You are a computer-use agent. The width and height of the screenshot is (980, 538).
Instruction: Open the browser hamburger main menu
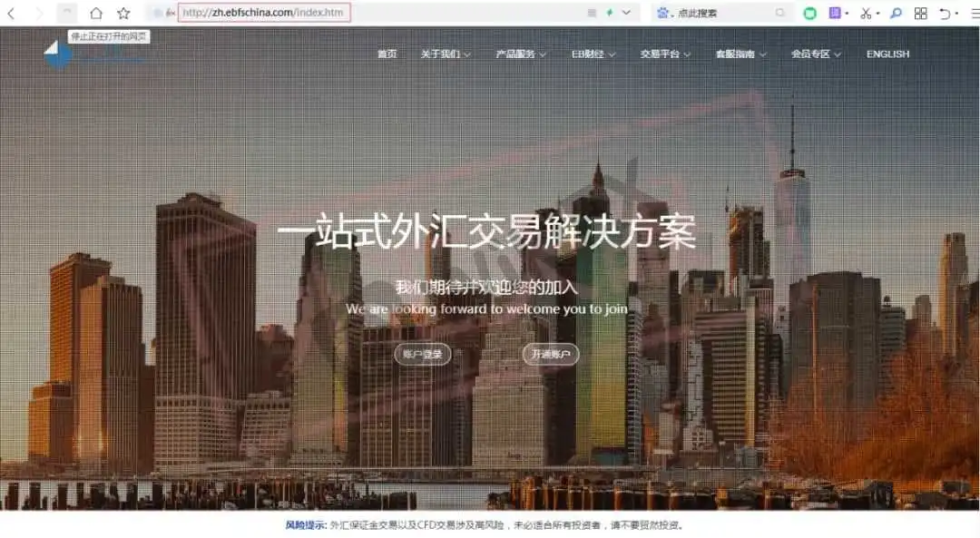click(975, 13)
